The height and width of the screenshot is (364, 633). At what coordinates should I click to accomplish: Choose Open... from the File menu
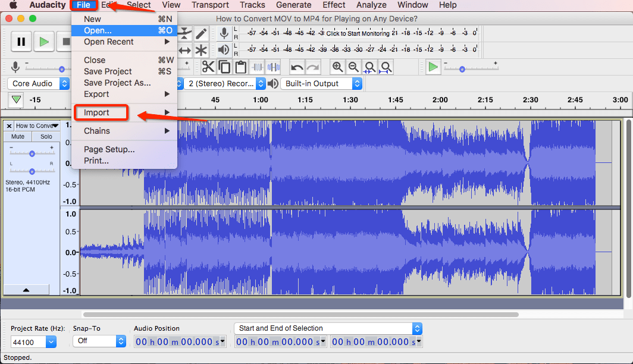click(124, 31)
